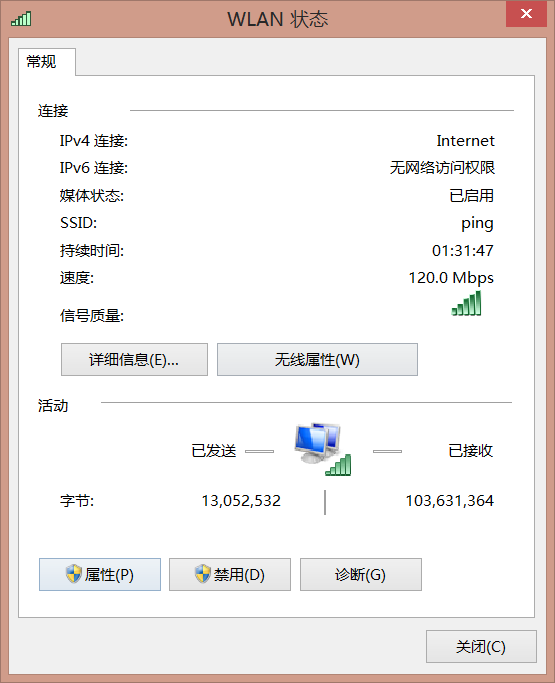Click the IPv4 连接 Internet status value
This screenshot has height=683, width=555.
click(465, 141)
